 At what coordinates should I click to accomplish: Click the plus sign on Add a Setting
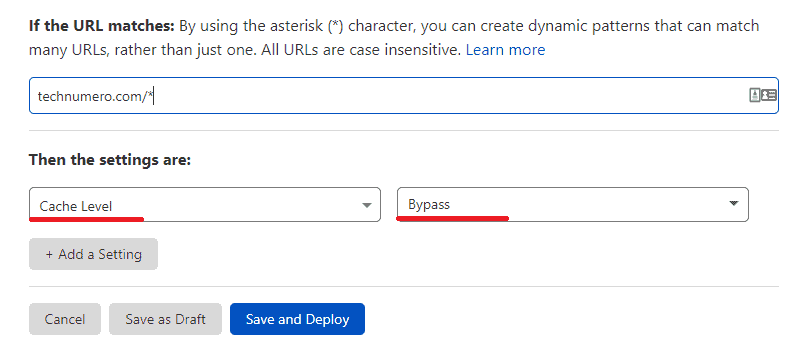[50, 254]
